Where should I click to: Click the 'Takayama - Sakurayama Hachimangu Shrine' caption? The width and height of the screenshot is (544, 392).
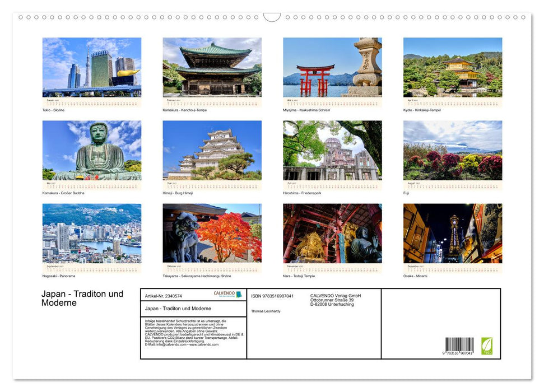tap(197, 276)
